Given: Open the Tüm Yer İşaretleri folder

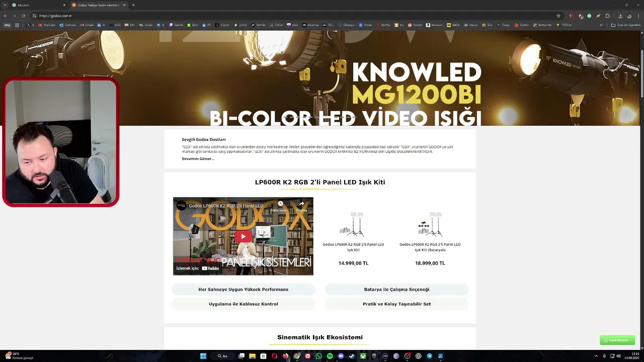Looking at the screenshot, I should [625, 25].
